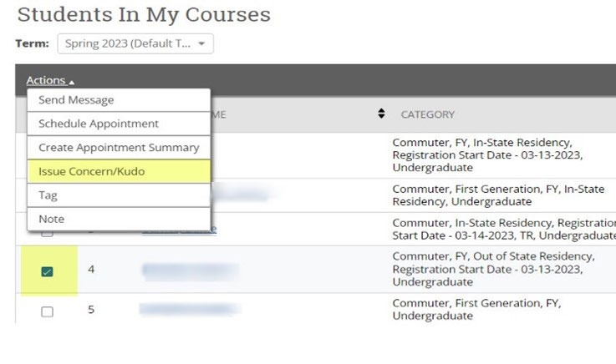Check the checkbox for student row 5

47,311
